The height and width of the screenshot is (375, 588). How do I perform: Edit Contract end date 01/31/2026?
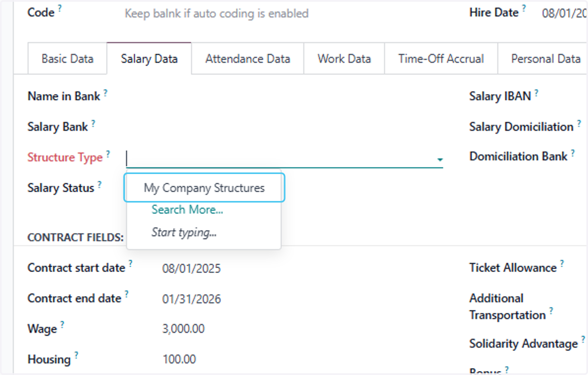coord(192,299)
